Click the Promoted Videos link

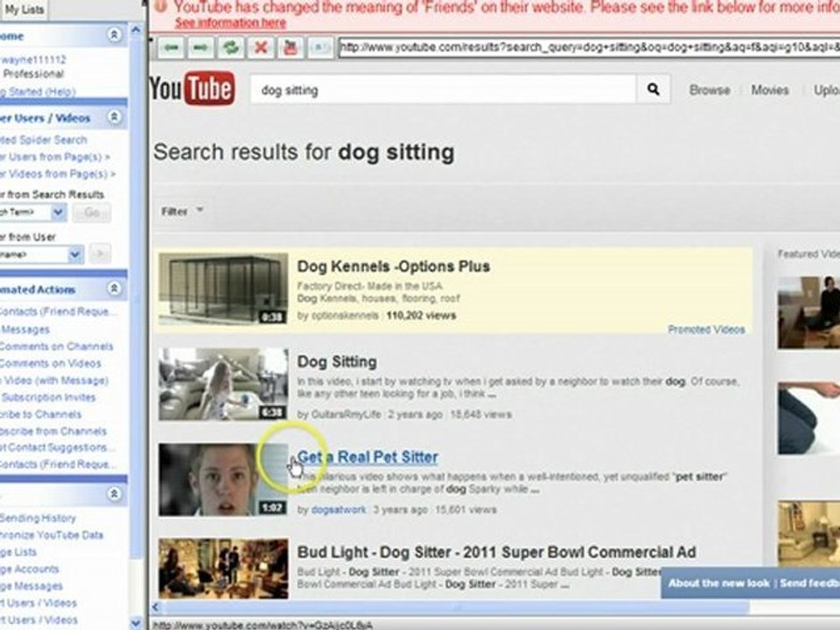(706, 330)
